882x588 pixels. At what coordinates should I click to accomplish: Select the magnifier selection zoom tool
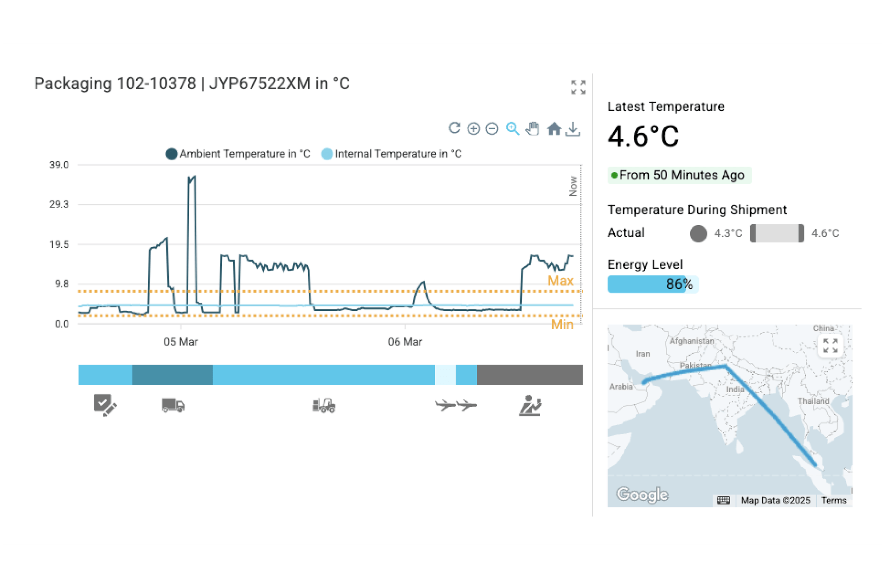[512, 129]
